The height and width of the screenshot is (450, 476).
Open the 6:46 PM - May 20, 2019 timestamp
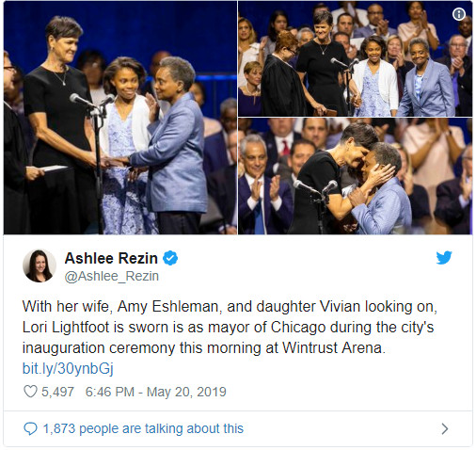coord(155,392)
